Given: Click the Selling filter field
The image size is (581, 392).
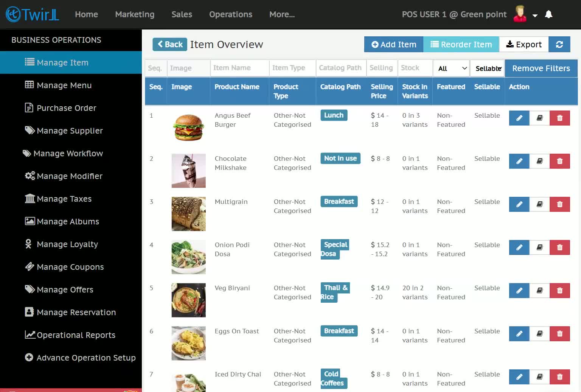Looking at the screenshot, I should (x=382, y=68).
